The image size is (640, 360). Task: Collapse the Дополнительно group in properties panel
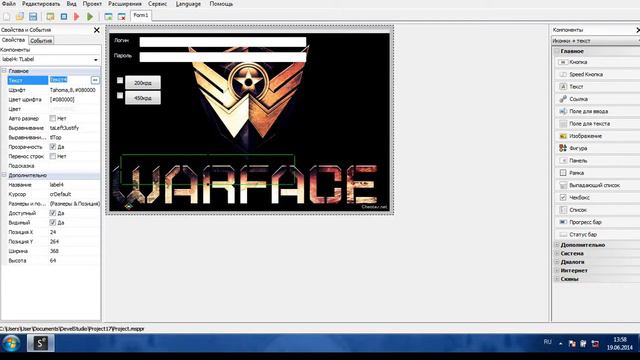point(4,175)
